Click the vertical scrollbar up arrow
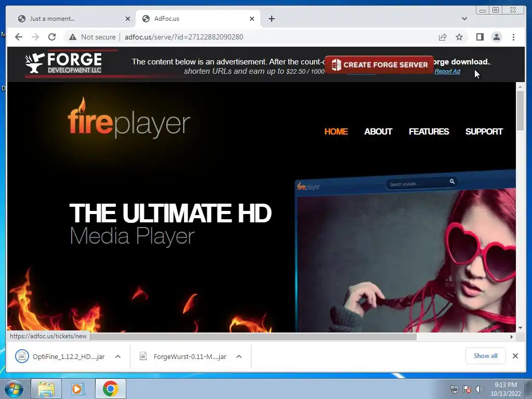Screen dimensions: 532x399 pyautogui.click(x=520, y=87)
